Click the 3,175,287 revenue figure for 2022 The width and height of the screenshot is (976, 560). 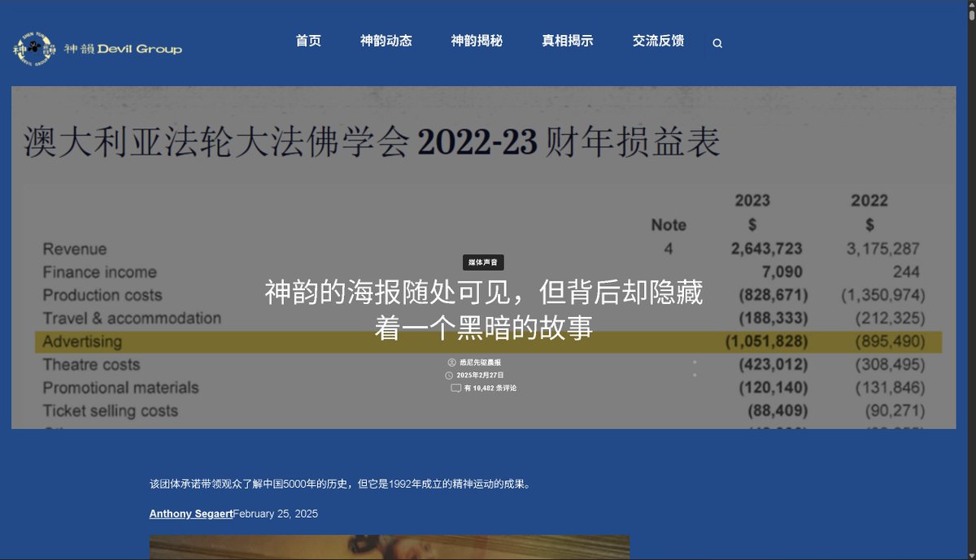coord(883,249)
